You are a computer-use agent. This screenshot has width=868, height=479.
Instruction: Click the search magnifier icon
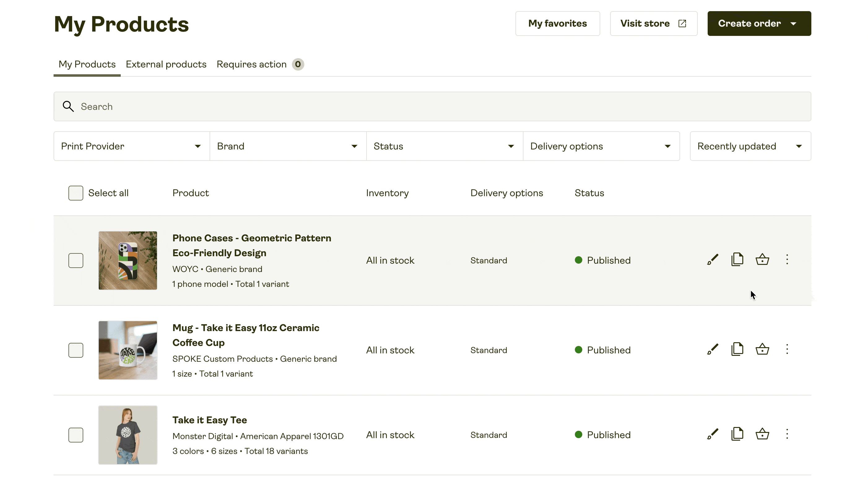(x=69, y=106)
